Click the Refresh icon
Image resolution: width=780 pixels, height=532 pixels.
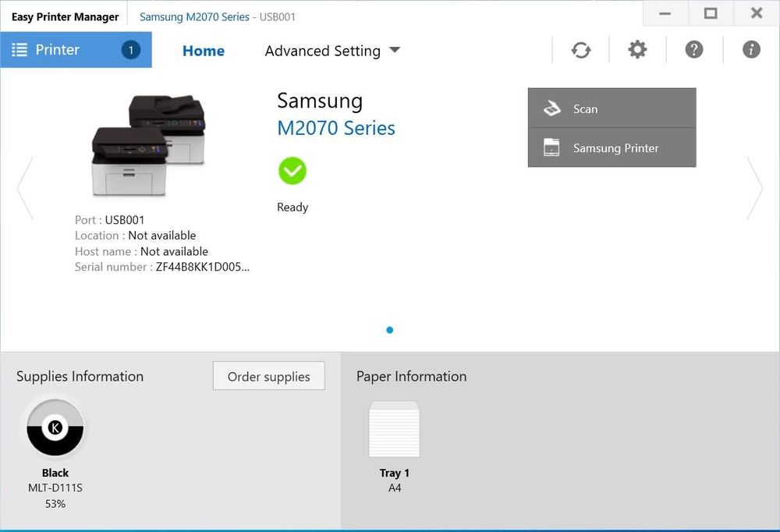point(580,50)
